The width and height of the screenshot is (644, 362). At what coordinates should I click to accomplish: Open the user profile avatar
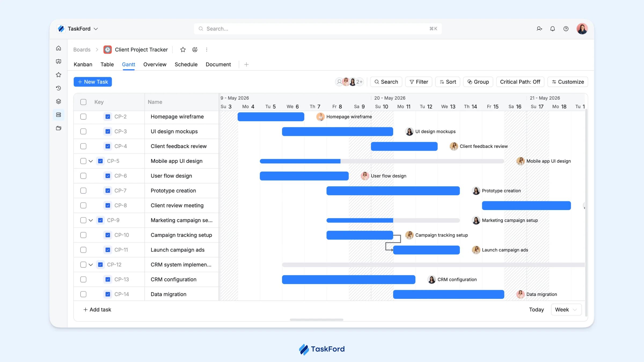coord(582,29)
